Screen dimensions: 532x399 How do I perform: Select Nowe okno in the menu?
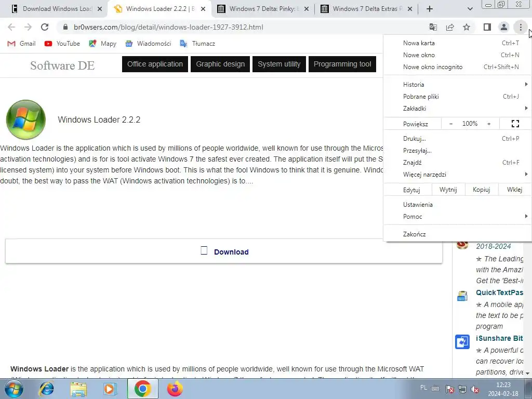(457, 55)
